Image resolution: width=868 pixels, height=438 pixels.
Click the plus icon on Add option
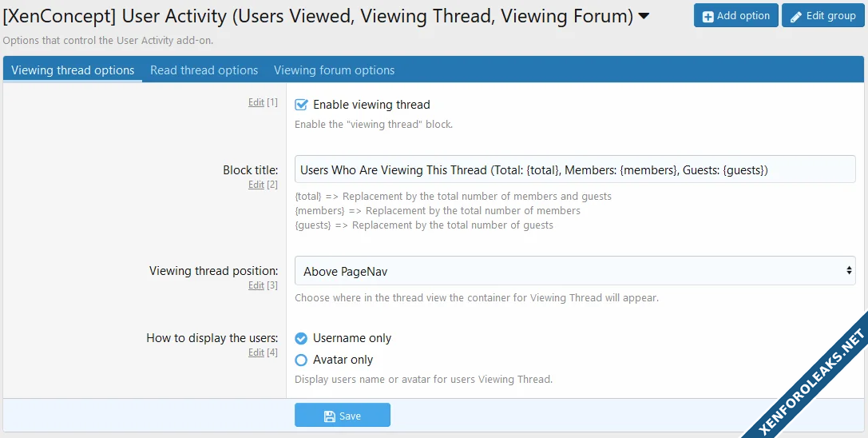(x=707, y=16)
